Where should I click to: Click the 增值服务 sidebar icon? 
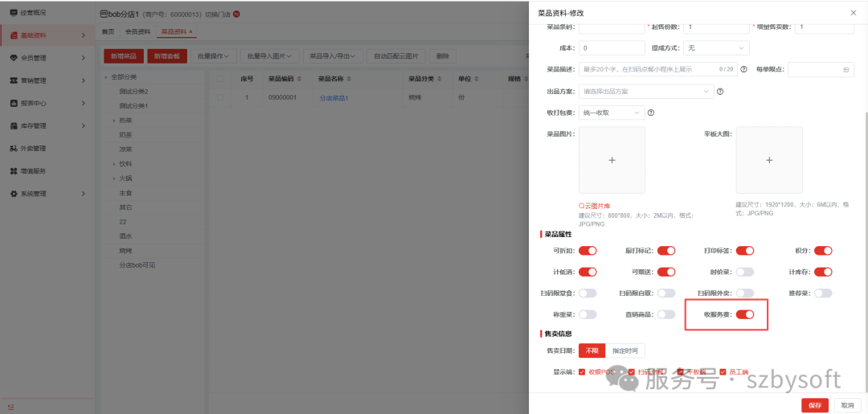click(14, 171)
